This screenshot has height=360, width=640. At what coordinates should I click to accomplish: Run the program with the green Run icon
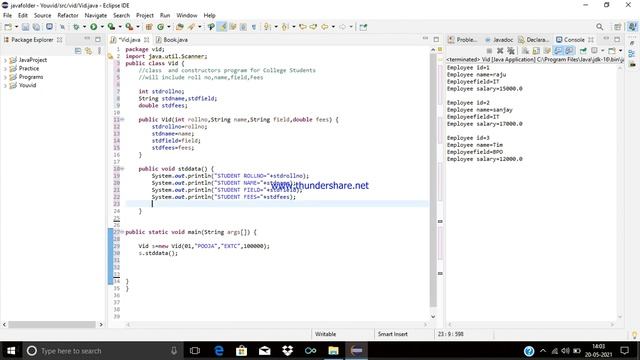click(x=93, y=27)
